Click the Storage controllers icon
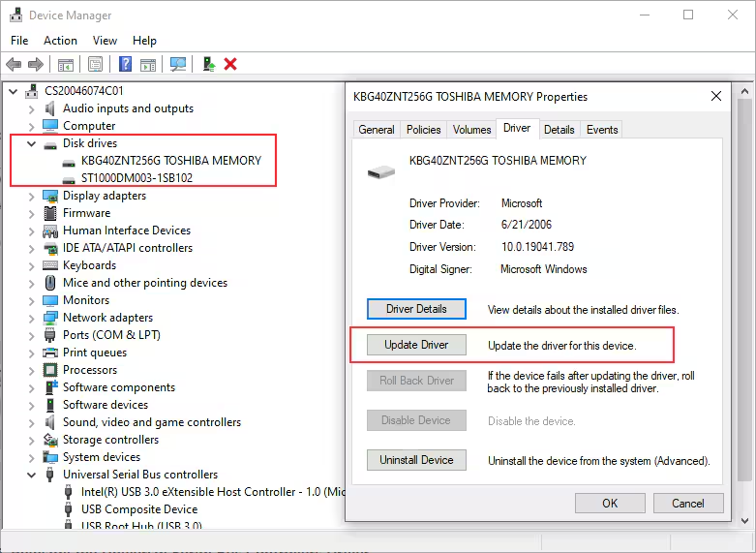Screen dimensions: 756x553 (x=50, y=440)
